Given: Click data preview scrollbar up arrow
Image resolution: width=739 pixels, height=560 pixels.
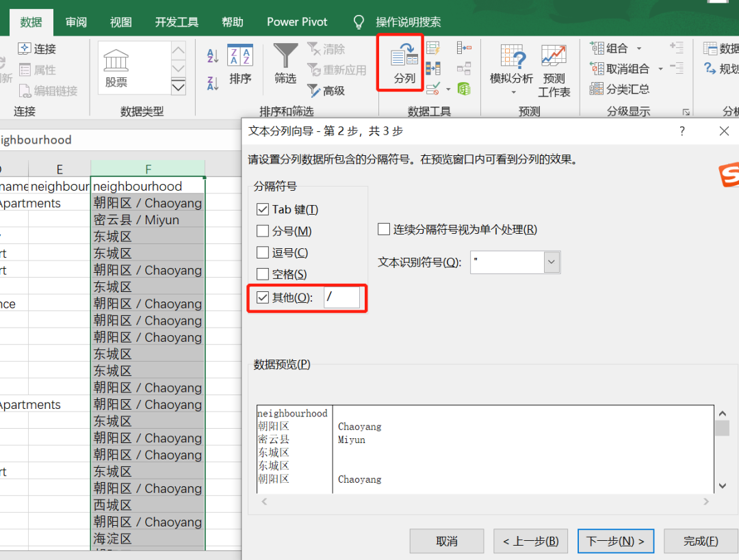Looking at the screenshot, I should (x=722, y=414).
